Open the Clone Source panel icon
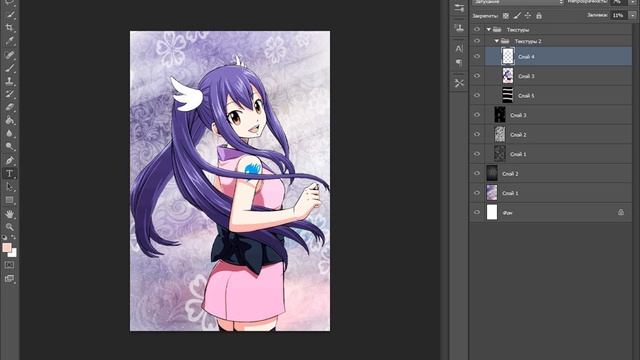Image resolution: width=640 pixels, height=360 pixels. 459,28
